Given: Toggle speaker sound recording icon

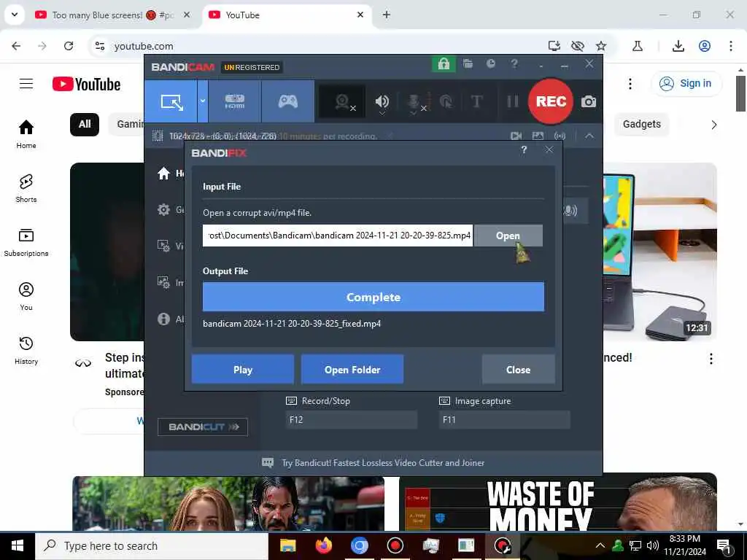Looking at the screenshot, I should click(x=382, y=101).
